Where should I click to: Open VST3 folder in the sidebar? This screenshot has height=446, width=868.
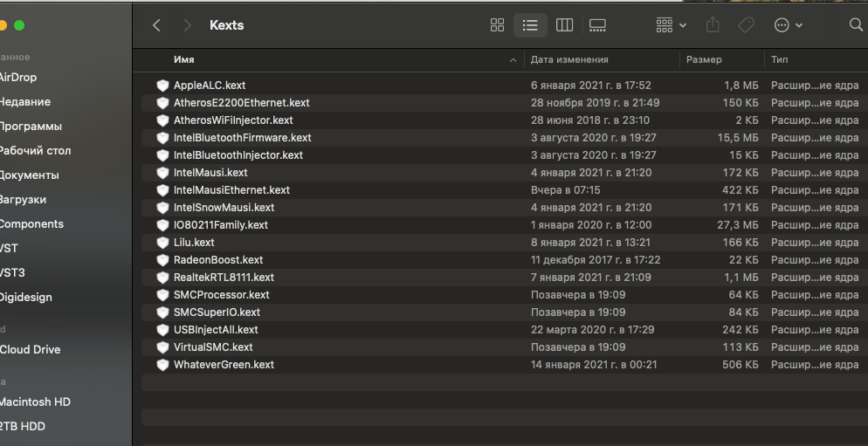click(12, 273)
